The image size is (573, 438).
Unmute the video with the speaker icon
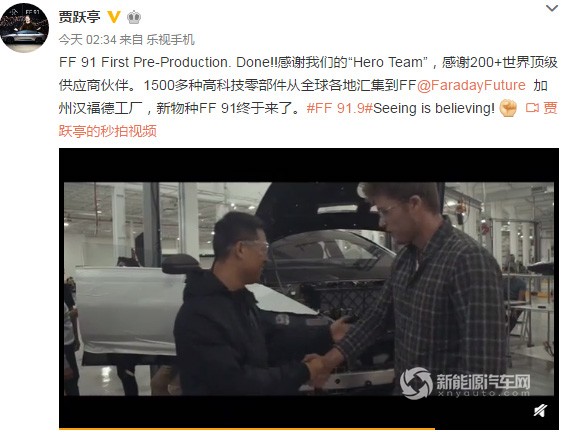pyautogui.click(x=540, y=411)
